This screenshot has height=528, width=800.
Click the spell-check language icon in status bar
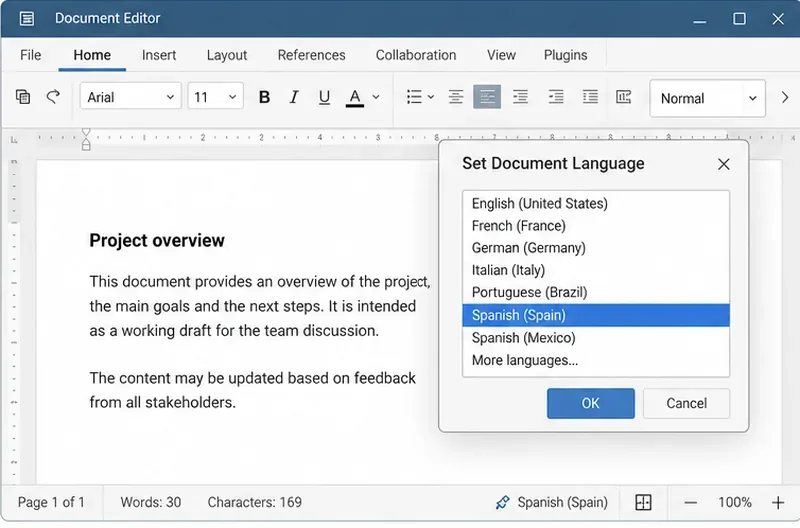point(503,502)
